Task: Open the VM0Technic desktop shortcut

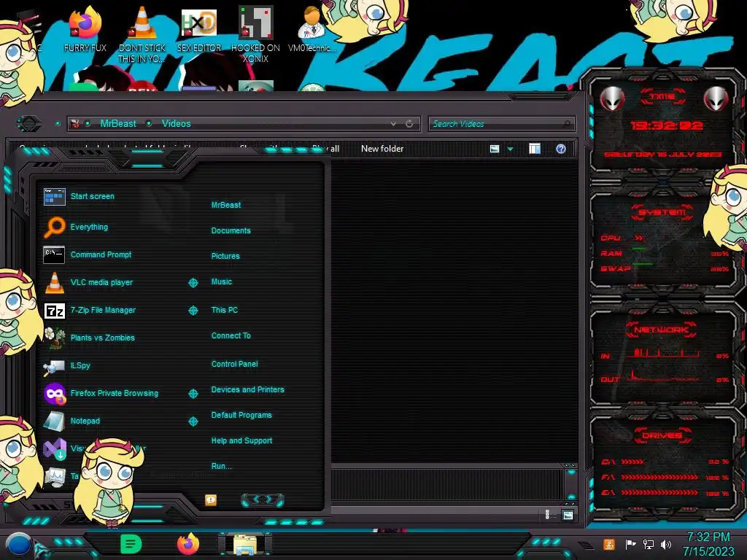Action: point(312,29)
